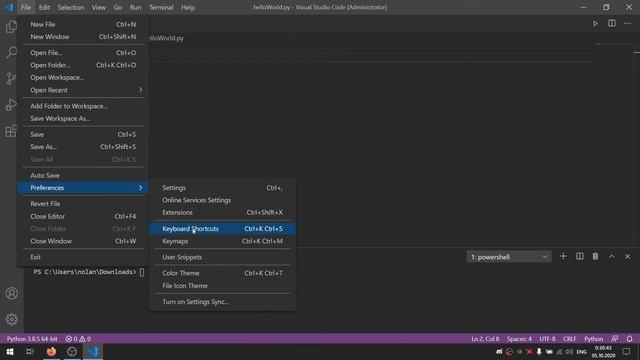Select Python 3.8.5 64-bit interpreter
Screen dimensions: 640x360
32,339
